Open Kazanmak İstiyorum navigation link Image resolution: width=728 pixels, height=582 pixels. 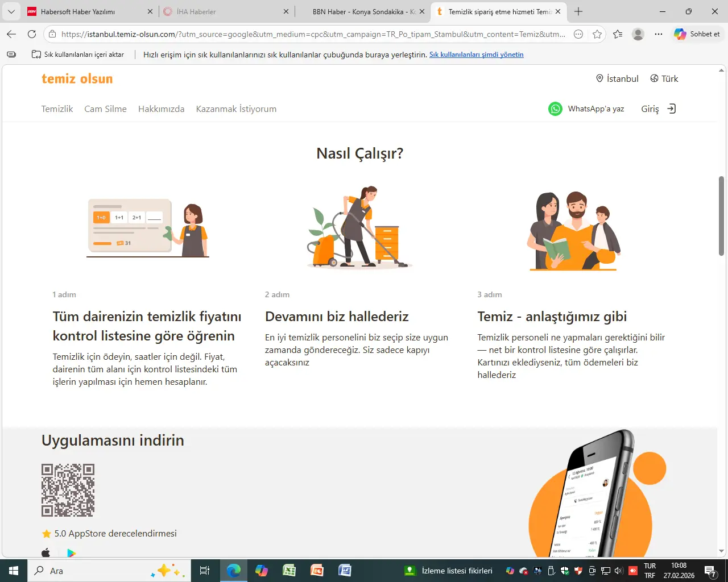[236, 109]
